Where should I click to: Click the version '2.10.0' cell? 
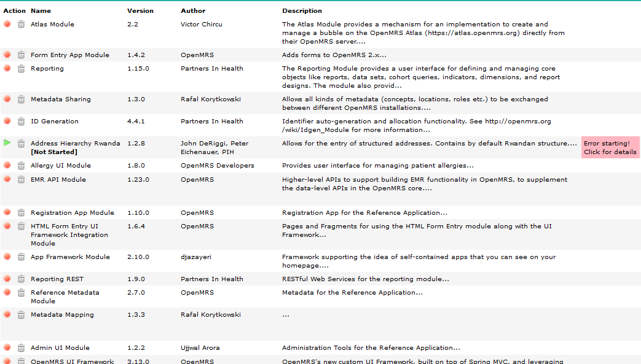[x=138, y=257]
